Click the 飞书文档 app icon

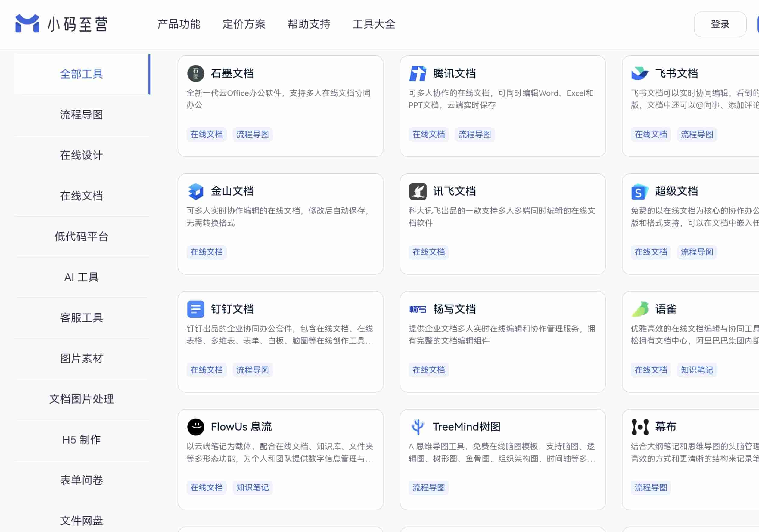(x=640, y=73)
